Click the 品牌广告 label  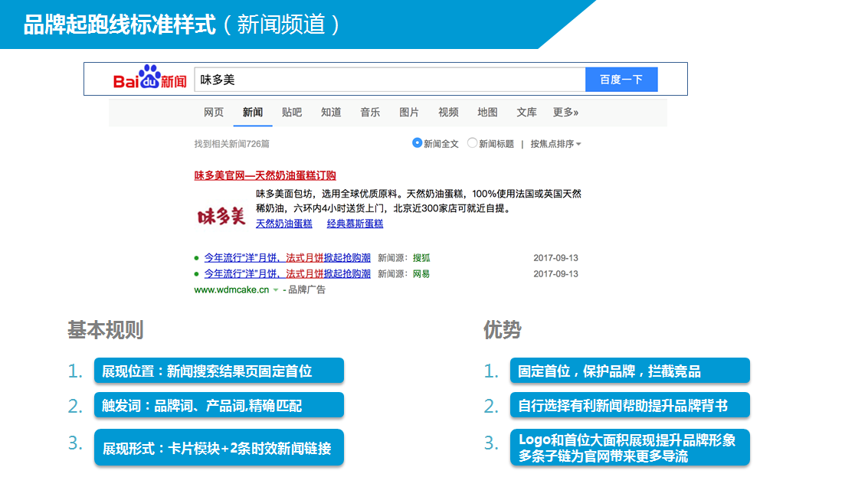(x=306, y=290)
